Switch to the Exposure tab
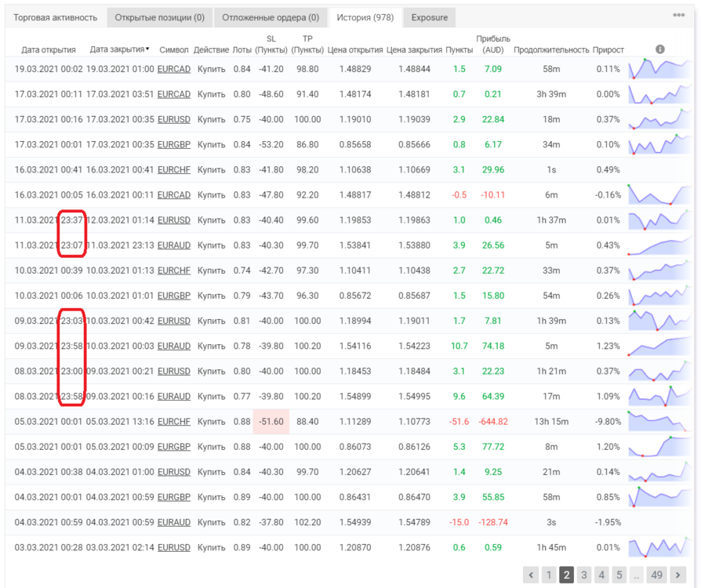 point(429,17)
